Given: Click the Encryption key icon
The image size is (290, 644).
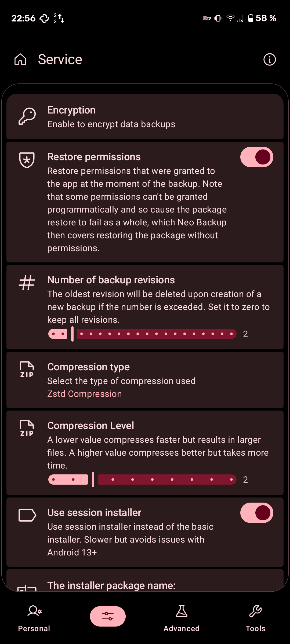Looking at the screenshot, I should [27, 116].
